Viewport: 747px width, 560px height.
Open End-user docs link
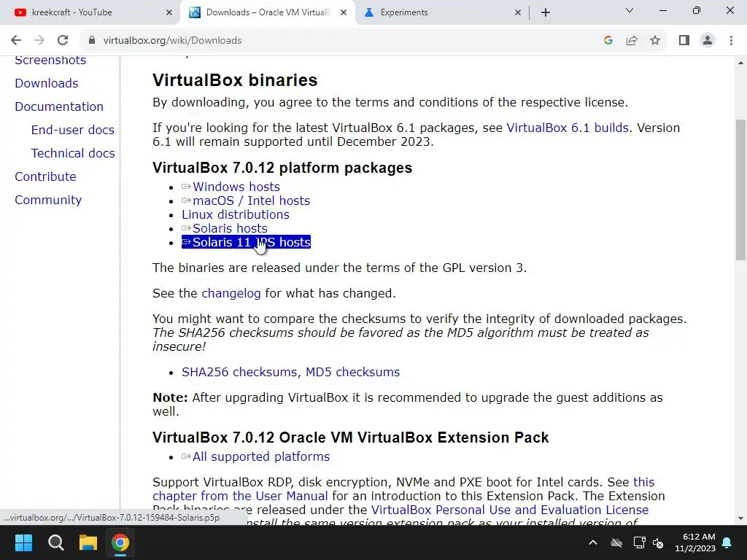72,130
